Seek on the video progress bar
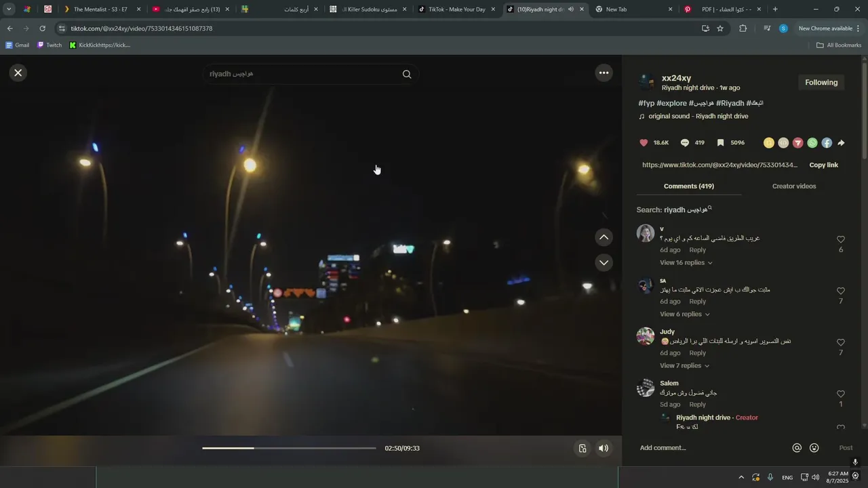868x488 pixels. (289, 448)
